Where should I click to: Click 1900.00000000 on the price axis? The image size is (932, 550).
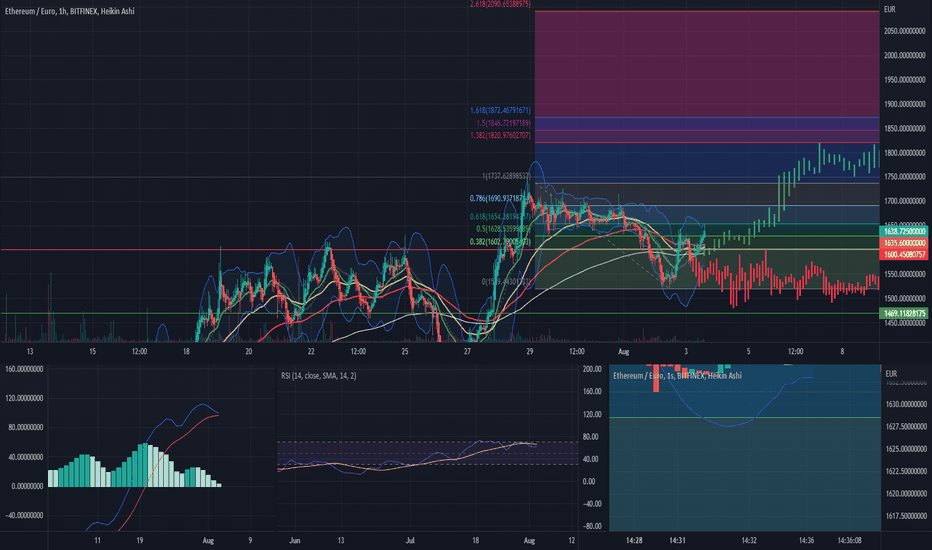[905, 104]
